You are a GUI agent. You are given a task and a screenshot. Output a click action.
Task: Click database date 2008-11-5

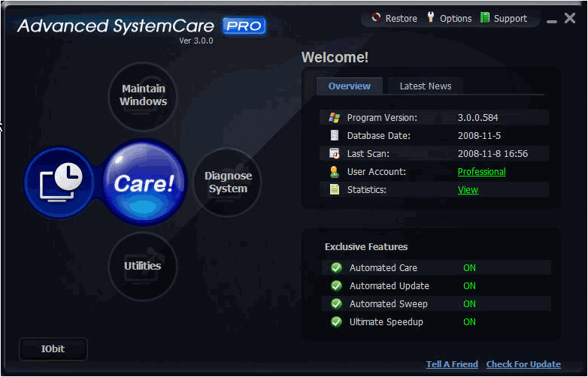point(479,135)
